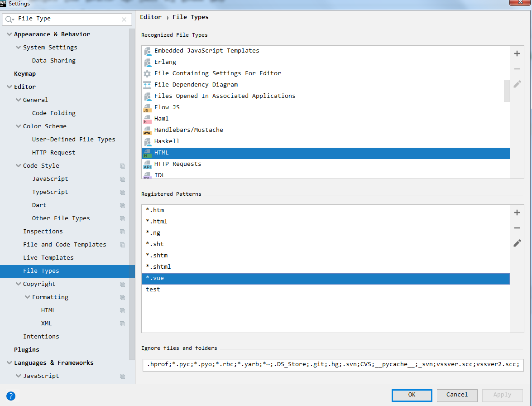Click project-level icon beside Other File Types
Image resolution: width=532 pixels, height=406 pixels.
click(123, 218)
